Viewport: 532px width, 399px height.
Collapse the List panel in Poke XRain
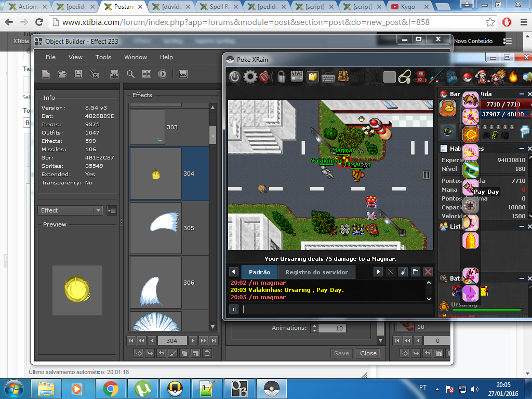(x=522, y=227)
